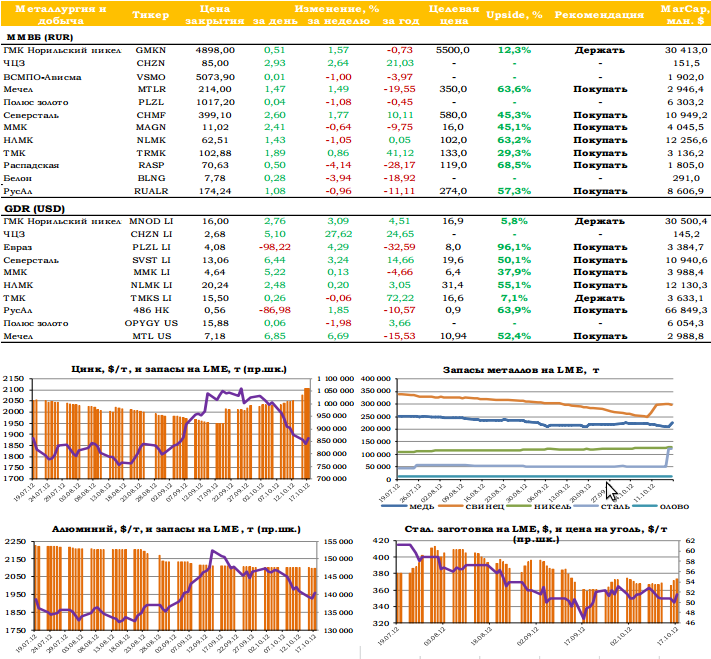Click closing price 4898,00
This screenshot has width=711, height=659.
coord(215,50)
